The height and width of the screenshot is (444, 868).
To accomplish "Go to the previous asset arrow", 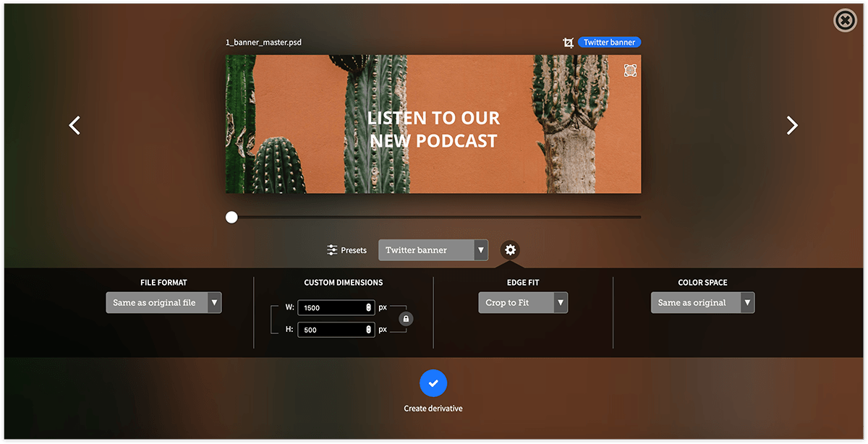I will coord(75,125).
